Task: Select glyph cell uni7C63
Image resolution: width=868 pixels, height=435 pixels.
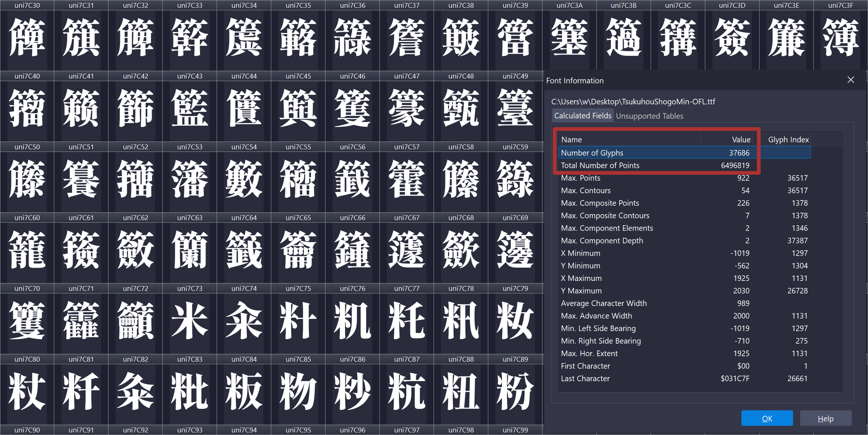Action: click(190, 248)
